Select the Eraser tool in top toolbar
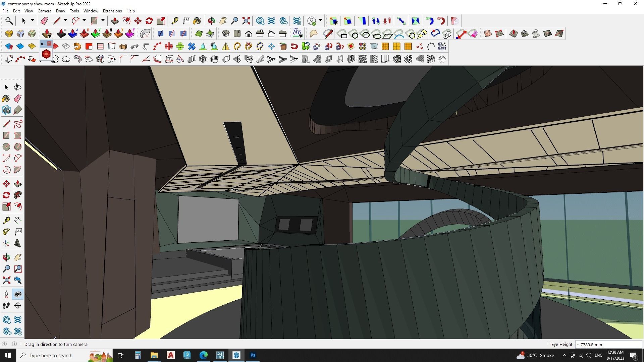Image resolution: width=644 pixels, height=362 pixels. pyautogui.click(x=44, y=21)
